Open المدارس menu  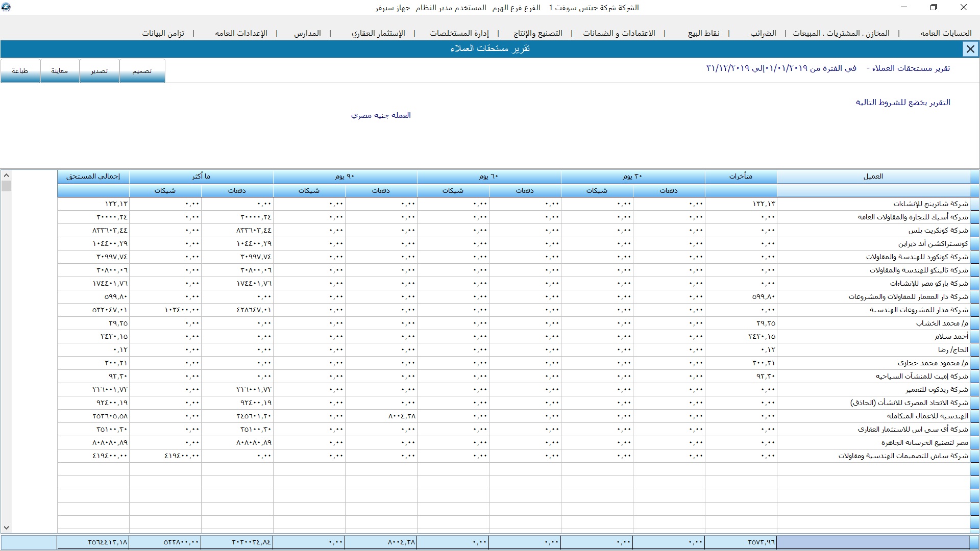(307, 33)
